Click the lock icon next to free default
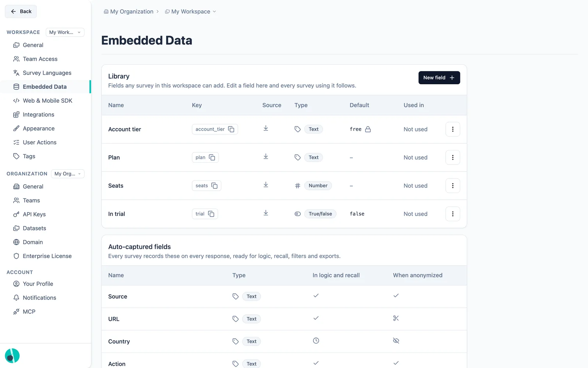This screenshot has width=588, height=368. pos(368,129)
